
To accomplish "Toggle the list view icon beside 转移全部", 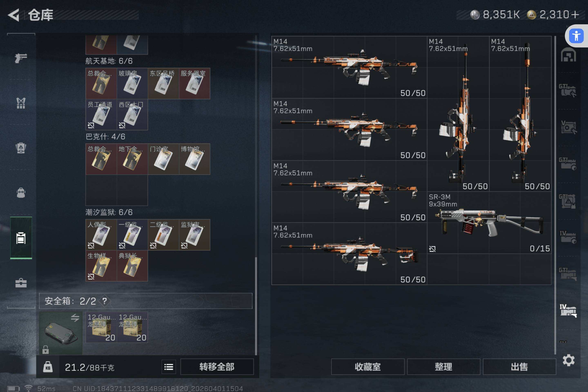I will click(x=168, y=367).
